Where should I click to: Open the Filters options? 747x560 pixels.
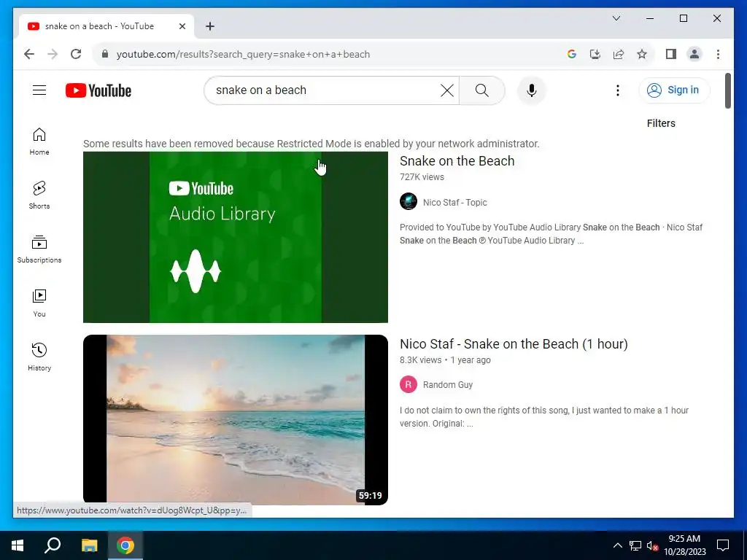click(661, 123)
